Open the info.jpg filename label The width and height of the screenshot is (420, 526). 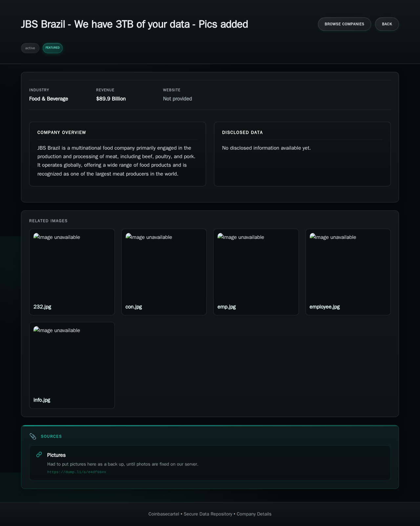pos(42,400)
